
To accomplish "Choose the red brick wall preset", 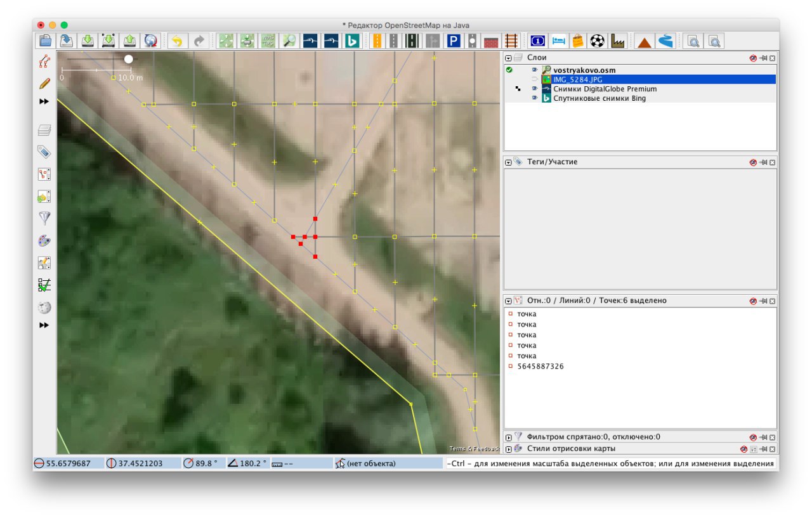I will coord(491,41).
